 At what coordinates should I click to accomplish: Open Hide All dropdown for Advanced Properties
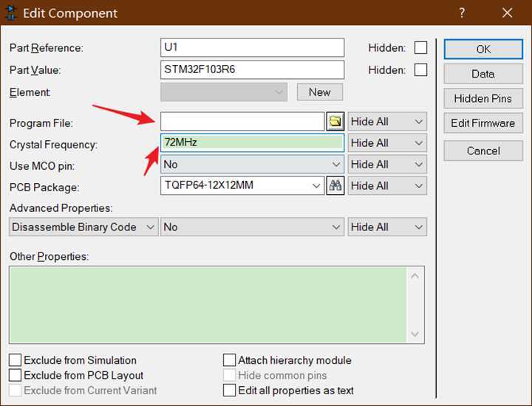[387, 227]
